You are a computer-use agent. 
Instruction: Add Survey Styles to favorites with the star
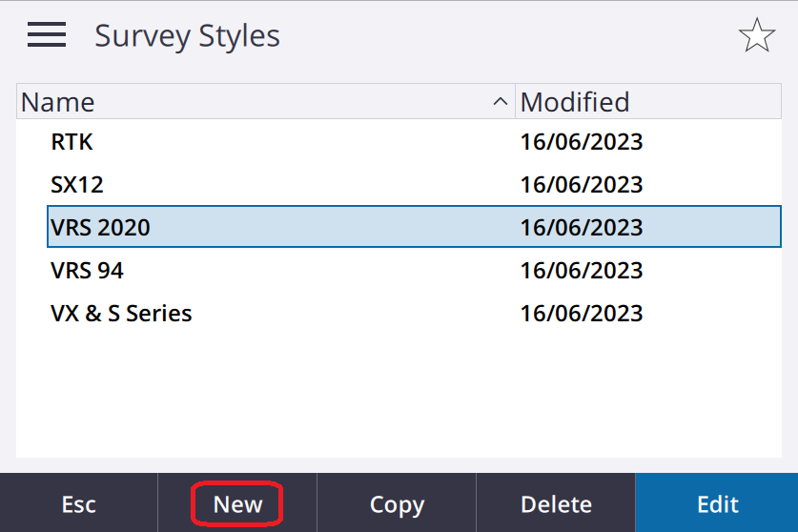pyautogui.click(x=757, y=35)
